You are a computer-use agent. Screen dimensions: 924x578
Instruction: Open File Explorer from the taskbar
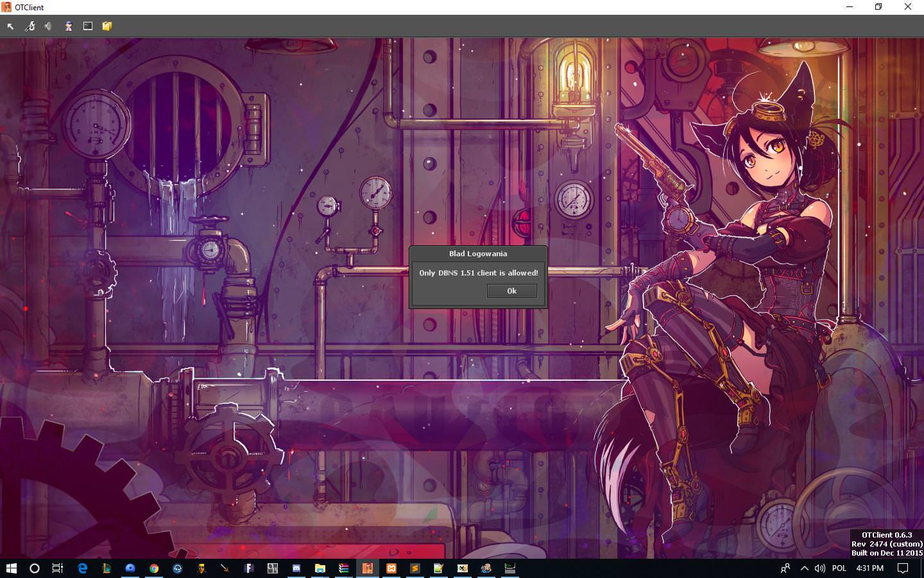pyautogui.click(x=320, y=568)
